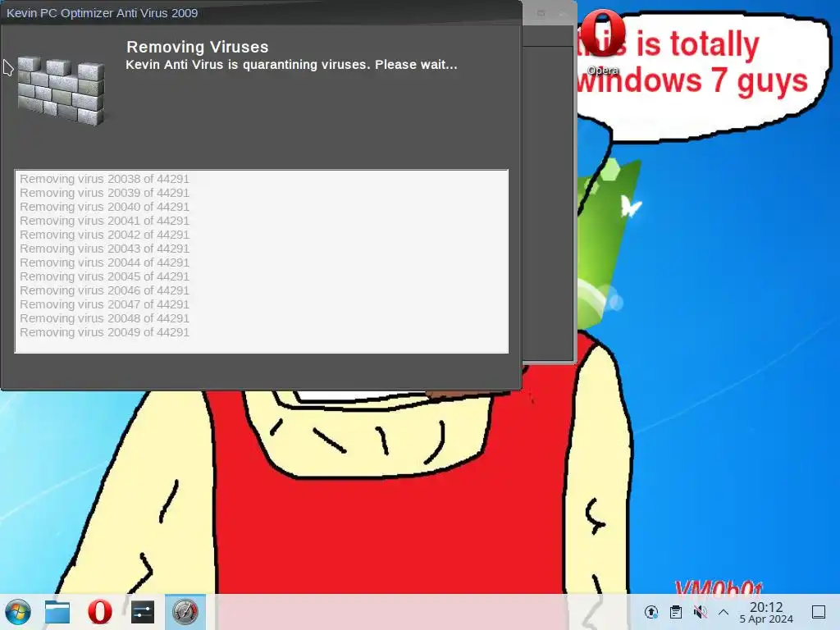Launch Opera from the taskbar
840x630 pixels.
[99, 612]
